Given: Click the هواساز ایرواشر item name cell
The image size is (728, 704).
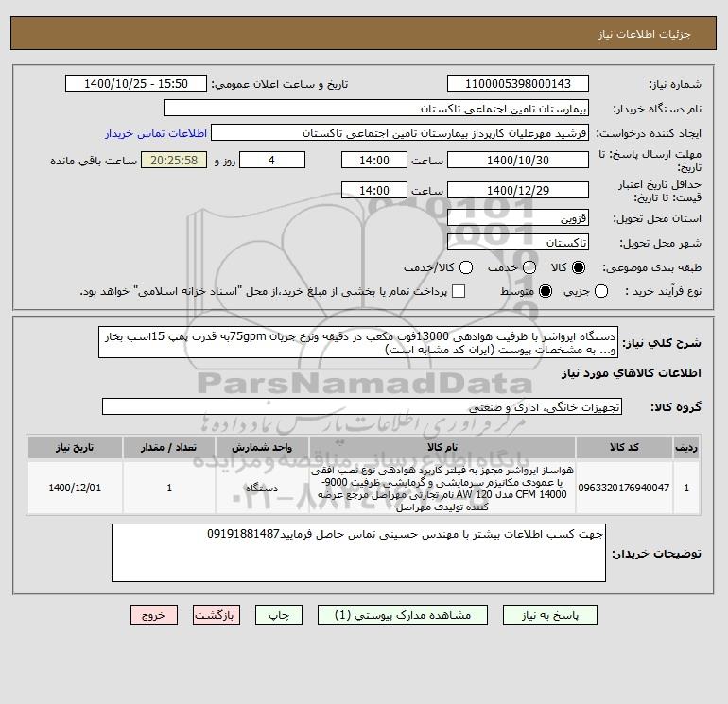Looking at the screenshot, I should pos(442,489).
